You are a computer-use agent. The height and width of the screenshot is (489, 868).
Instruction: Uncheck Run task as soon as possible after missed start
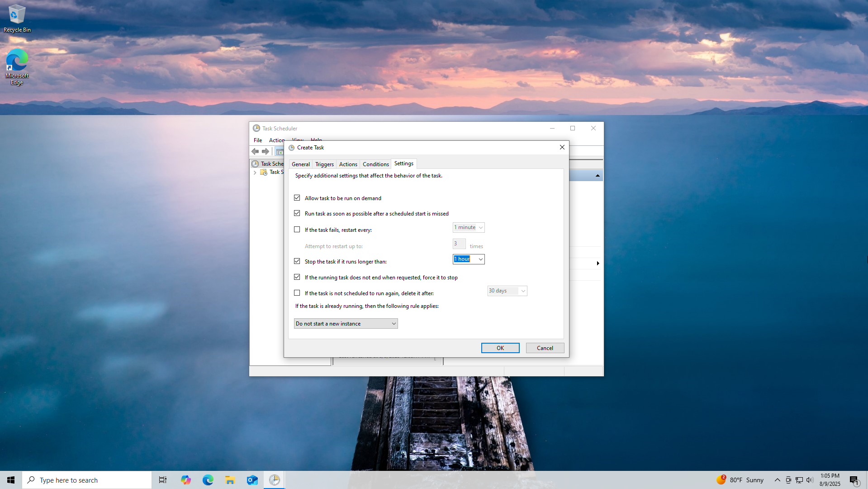point(297,213)
